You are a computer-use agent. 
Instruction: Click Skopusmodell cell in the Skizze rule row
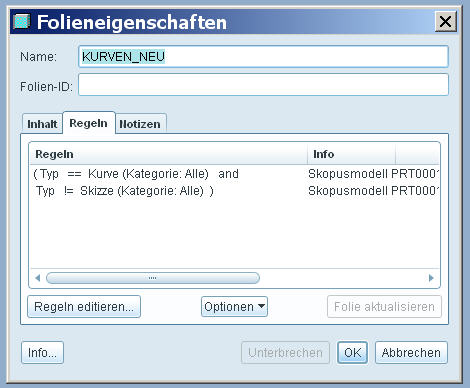(x=373, y=191)
